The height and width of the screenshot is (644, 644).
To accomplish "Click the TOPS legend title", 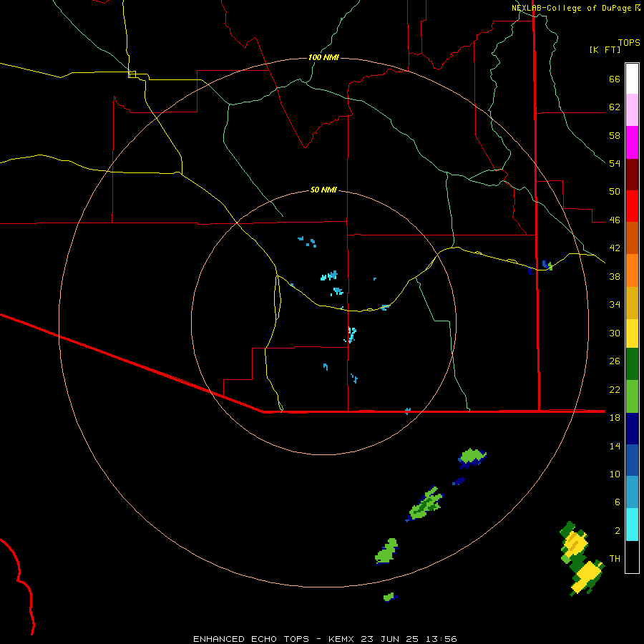I will click(x=629, y=43).
